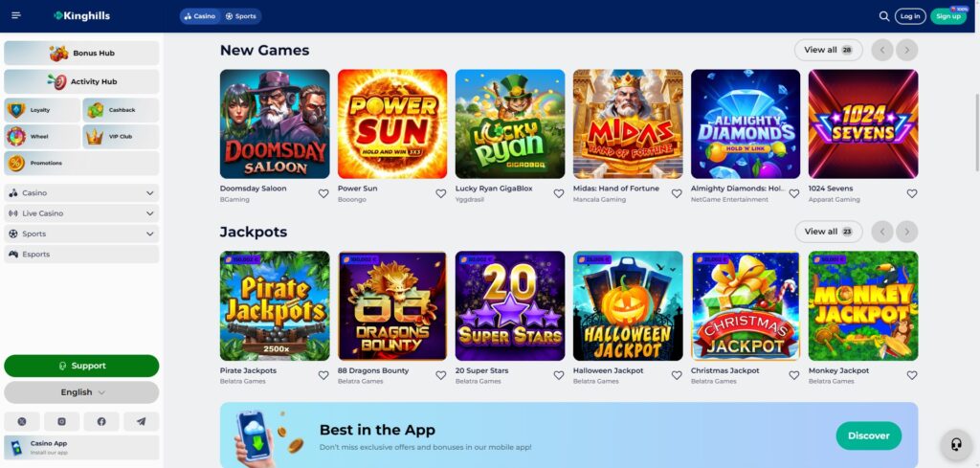Open the X (Twitter) social icon
Screen dimensions: 980x468
22,422
